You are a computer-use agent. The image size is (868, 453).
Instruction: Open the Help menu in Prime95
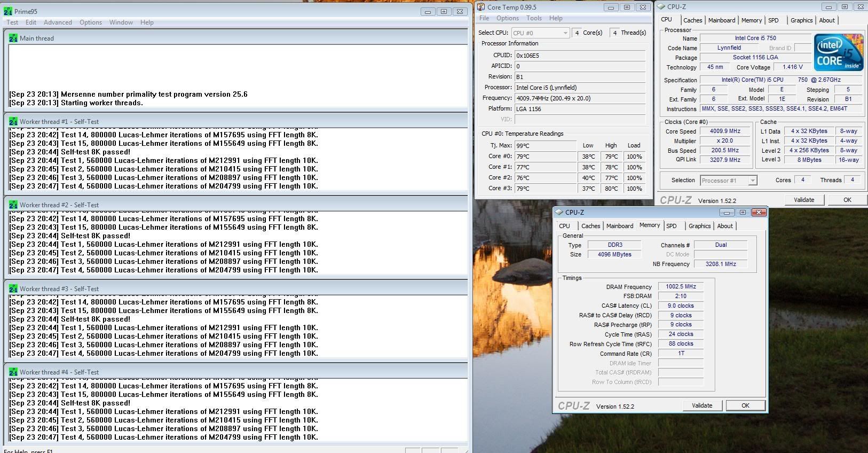coord(147,22)
